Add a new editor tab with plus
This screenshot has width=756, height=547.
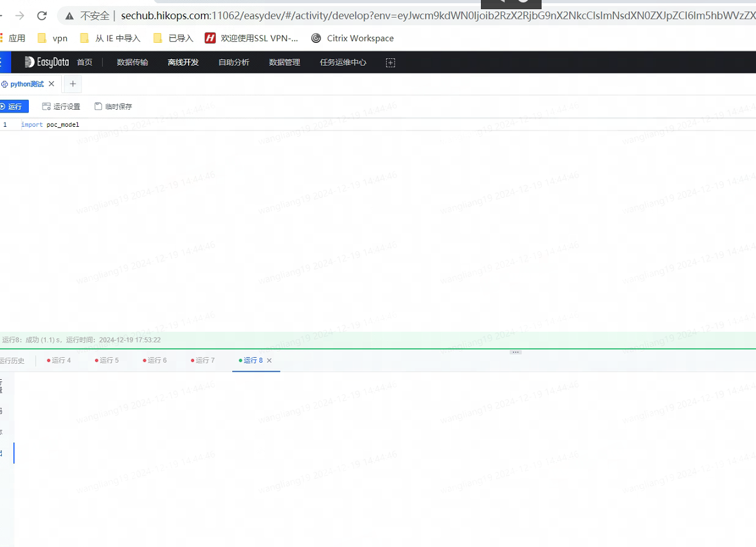[72, 84]
